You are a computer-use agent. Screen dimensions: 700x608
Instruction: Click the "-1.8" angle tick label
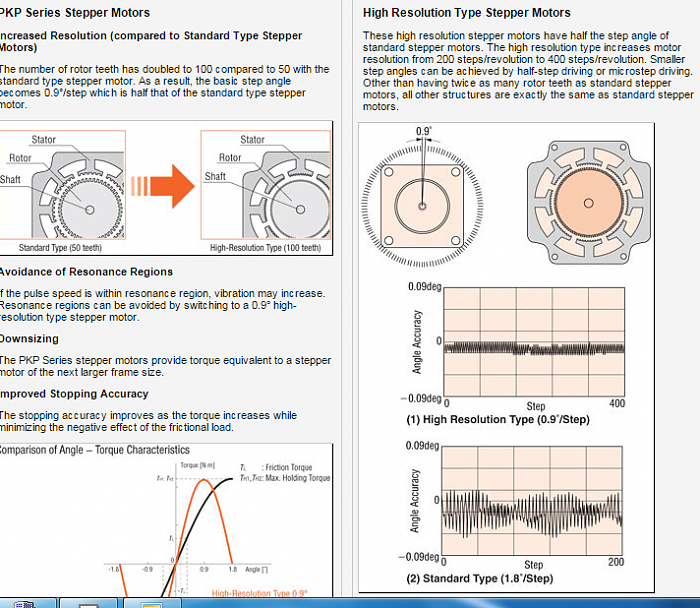pyautogui.click(x=114, y=570)
